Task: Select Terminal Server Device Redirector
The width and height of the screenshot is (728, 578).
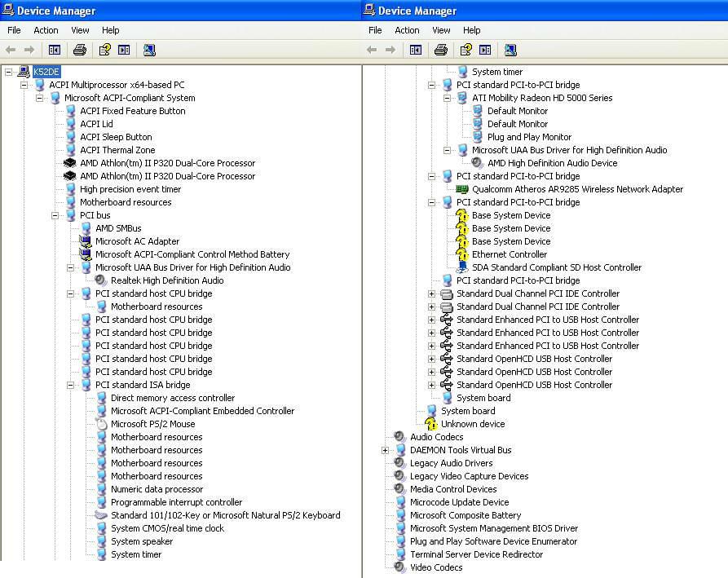Action: 476,554
